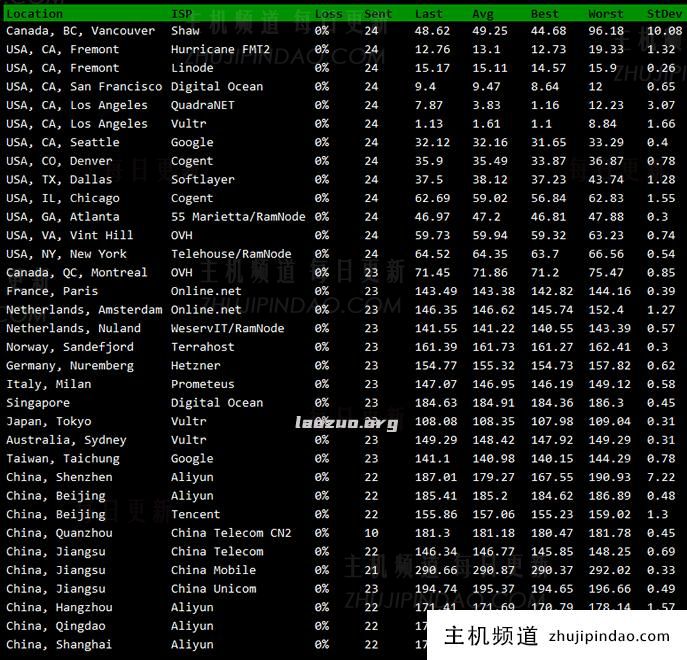Click the Tencent ISP entry

[196, 515]
